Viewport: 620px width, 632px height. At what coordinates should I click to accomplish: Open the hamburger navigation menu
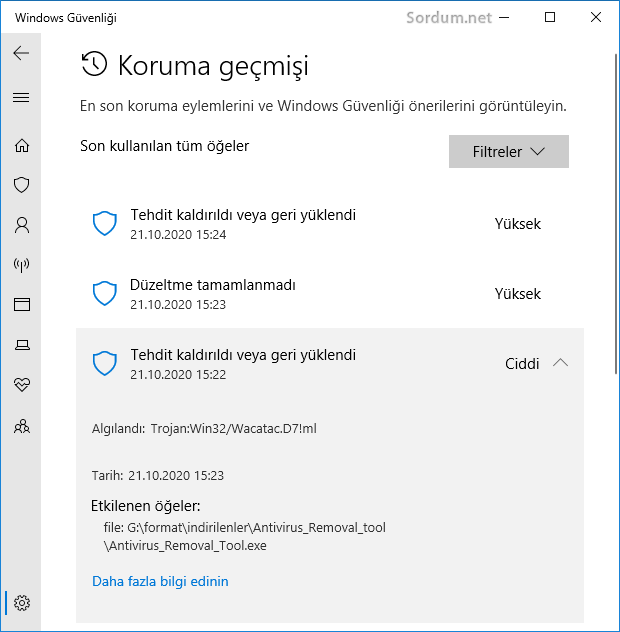coord(21,98)
